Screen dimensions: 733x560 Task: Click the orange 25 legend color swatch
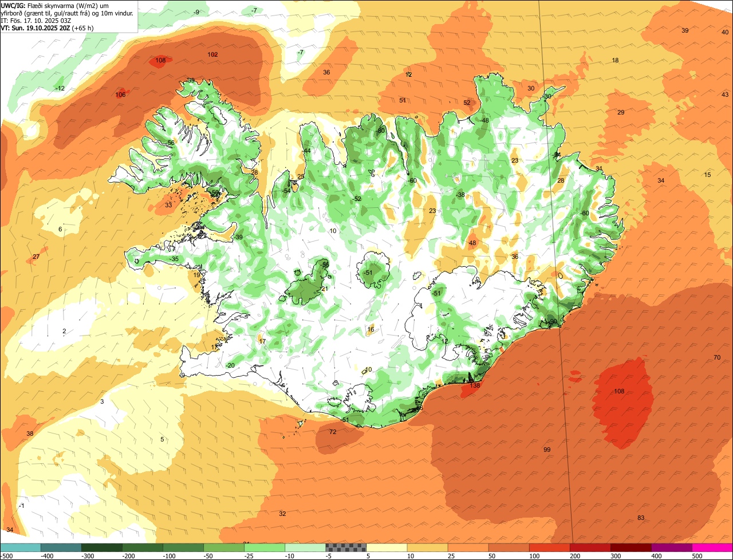(x=468, y=547)
